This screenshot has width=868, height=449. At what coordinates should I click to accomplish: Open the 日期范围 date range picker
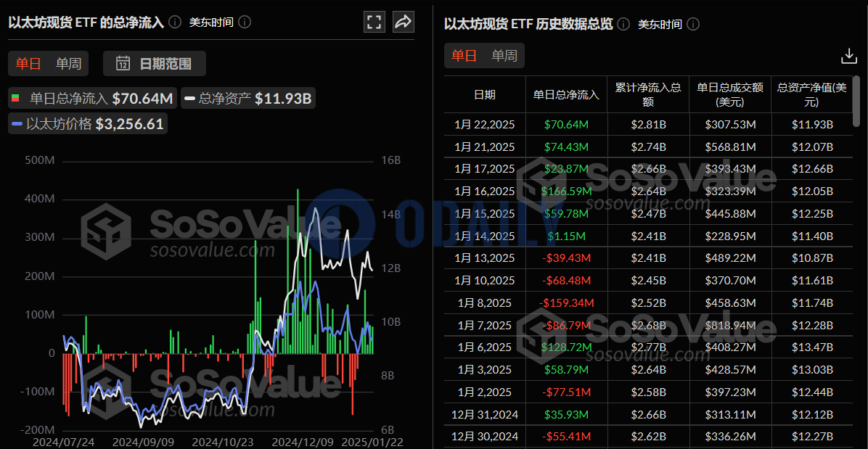pyautogui.click(x=155, y=64)
